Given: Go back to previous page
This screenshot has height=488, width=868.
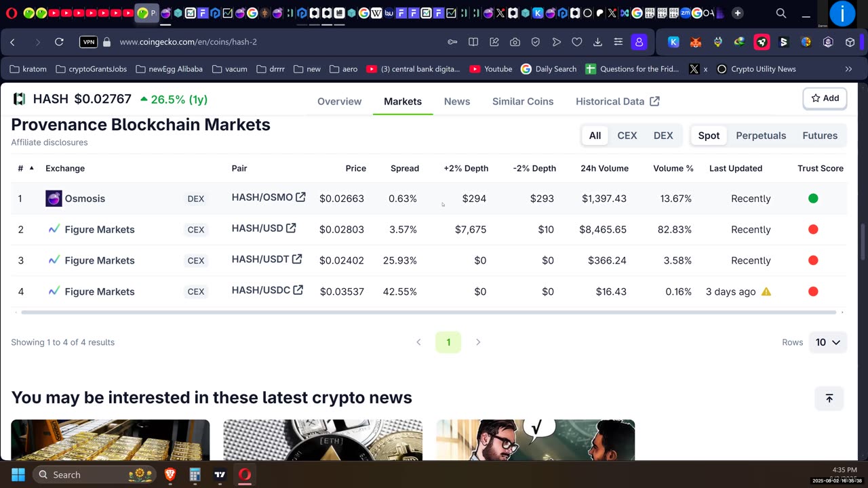Looking at the screenshot, I should pos(12,42).
